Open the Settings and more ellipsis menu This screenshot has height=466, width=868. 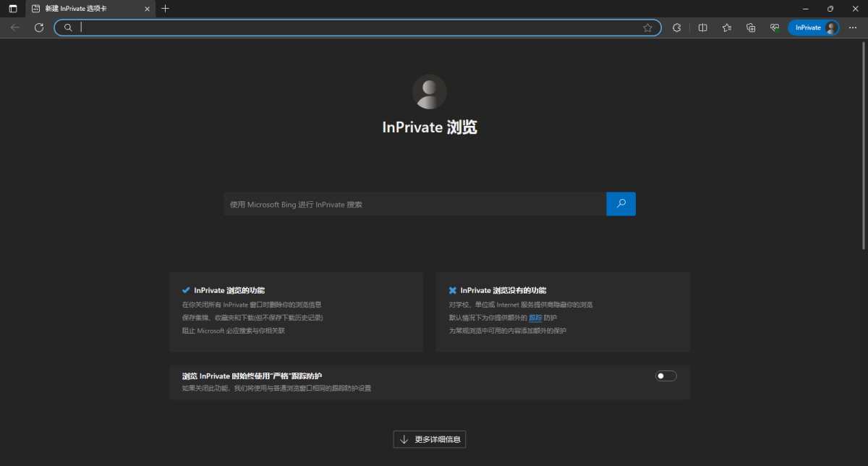point(852,27)
